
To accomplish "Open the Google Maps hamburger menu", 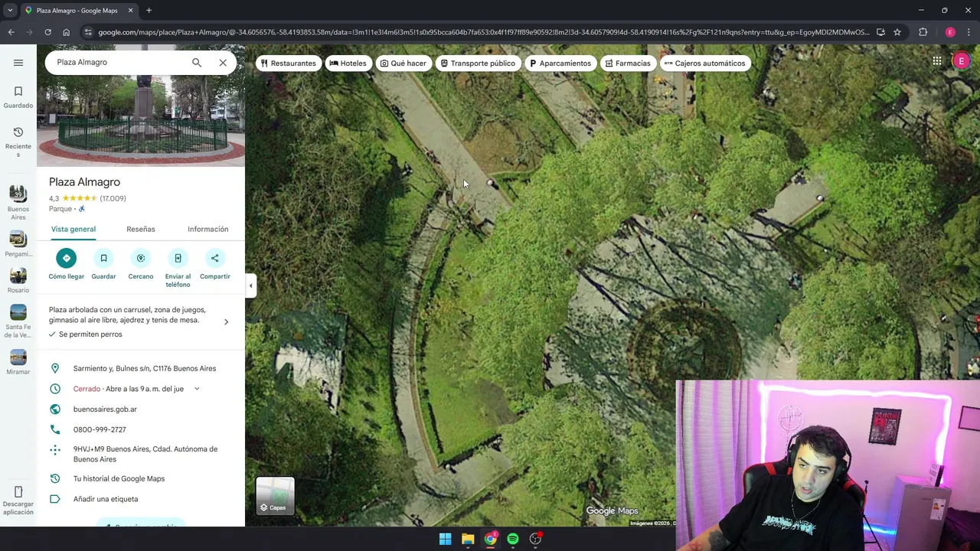I will click(18, 63).
